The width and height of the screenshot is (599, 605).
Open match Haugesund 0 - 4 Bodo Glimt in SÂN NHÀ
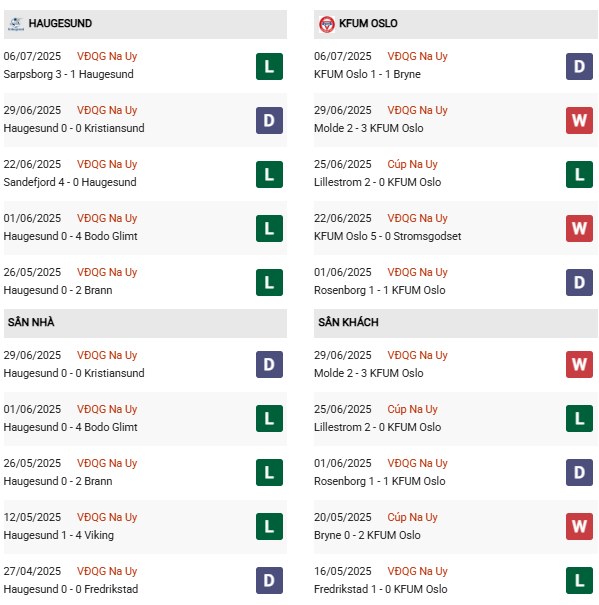(x=71, y=427)
